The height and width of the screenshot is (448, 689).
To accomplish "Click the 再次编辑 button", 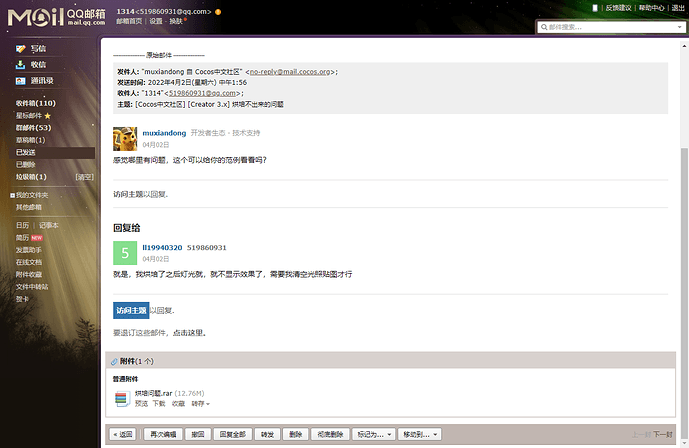I will [x=163, y=434].
